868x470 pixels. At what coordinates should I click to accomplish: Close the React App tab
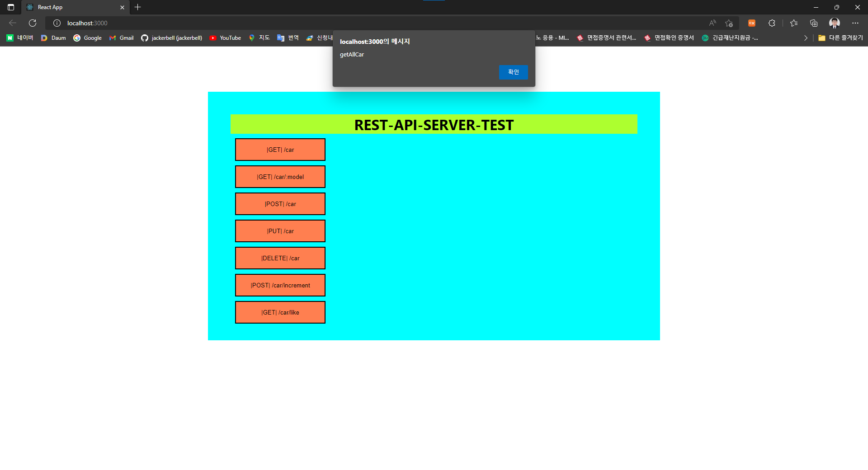(122, 7)
